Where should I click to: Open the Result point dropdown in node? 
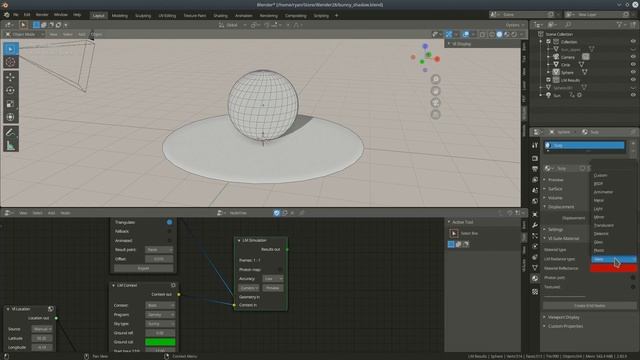pyautogui.click(x=159, y=249)
